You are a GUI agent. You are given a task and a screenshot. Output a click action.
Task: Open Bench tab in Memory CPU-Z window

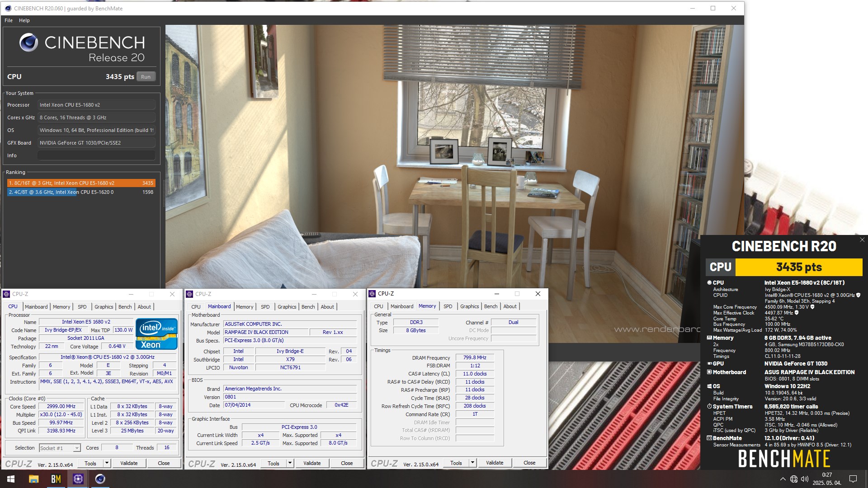pyautogui.click(x=491, y=306)
